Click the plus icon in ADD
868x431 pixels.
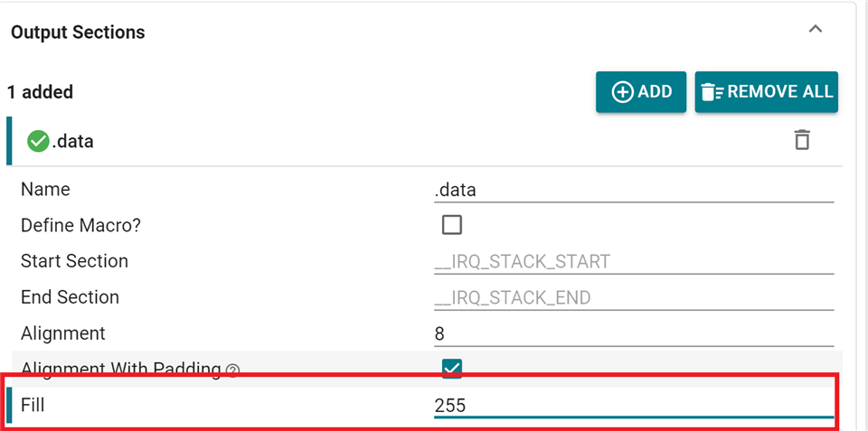pos(622,92)
